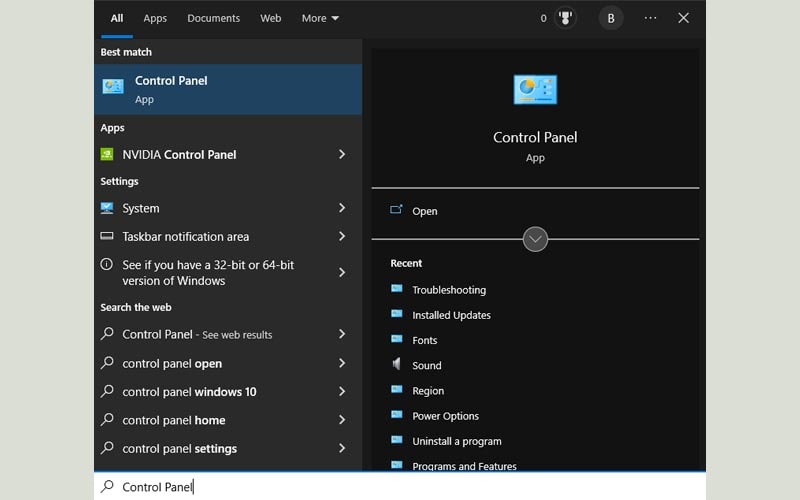The height and width of the screenshot is (500, 800).
Task: Select the NVIDIA Control Panel result
Action: click(x=228, y=154)
